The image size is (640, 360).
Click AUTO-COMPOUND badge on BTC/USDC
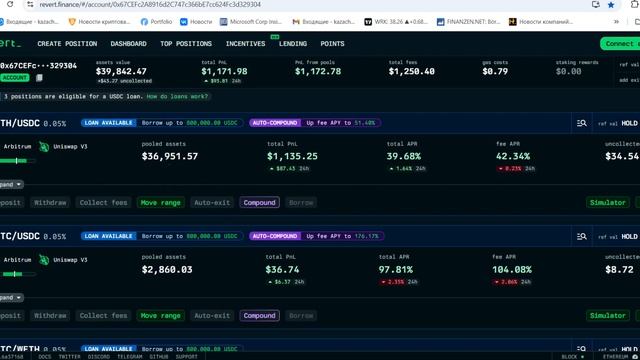point(275,236)
